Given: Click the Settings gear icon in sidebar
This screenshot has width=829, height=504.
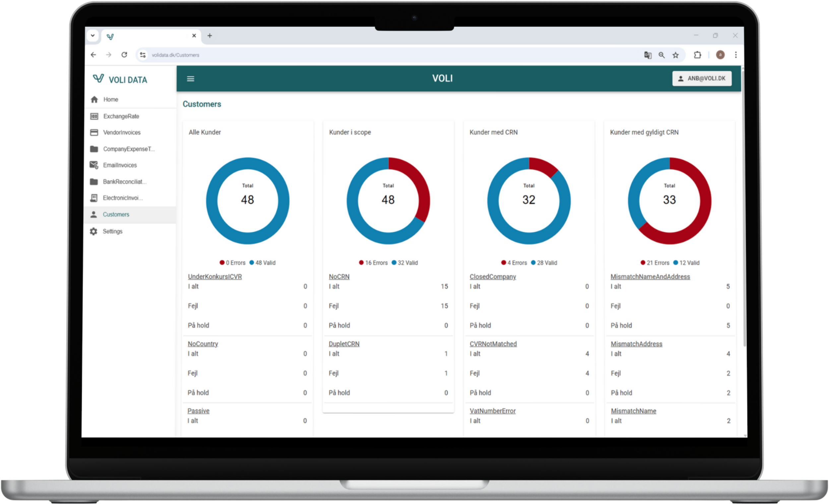Looking at the screenshot, I should coord(94,231).
